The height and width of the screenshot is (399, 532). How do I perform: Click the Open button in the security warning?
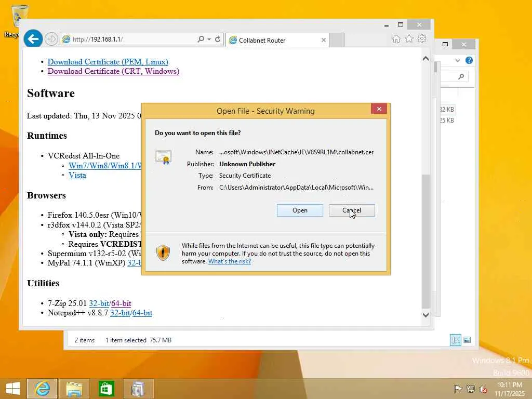coord(300,210)
